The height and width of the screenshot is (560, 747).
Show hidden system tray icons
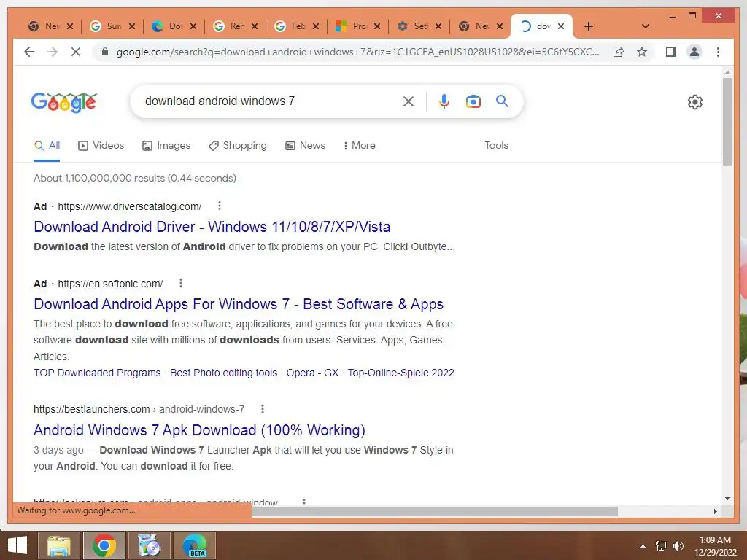tap(643, 546)
